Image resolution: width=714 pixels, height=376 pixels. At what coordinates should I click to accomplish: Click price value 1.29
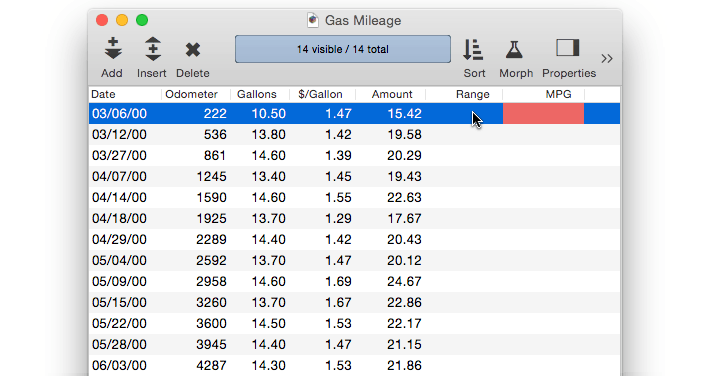click(338, 218)
